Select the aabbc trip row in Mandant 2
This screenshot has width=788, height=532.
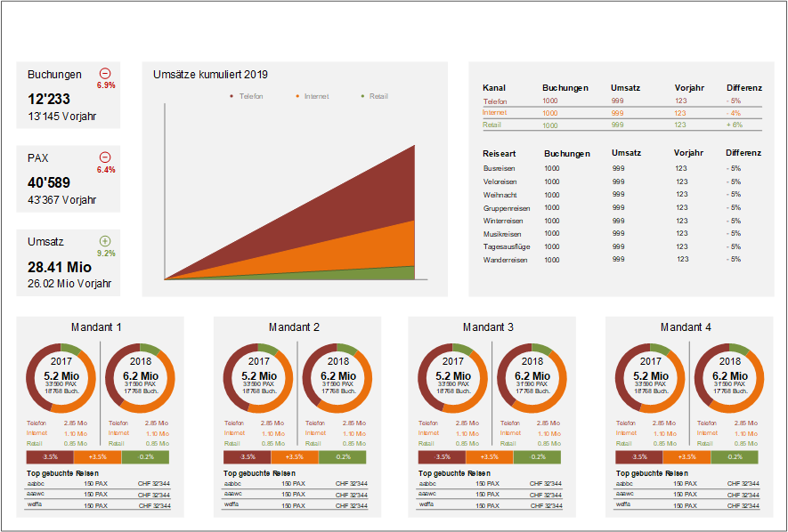click(x=232, y=484)
